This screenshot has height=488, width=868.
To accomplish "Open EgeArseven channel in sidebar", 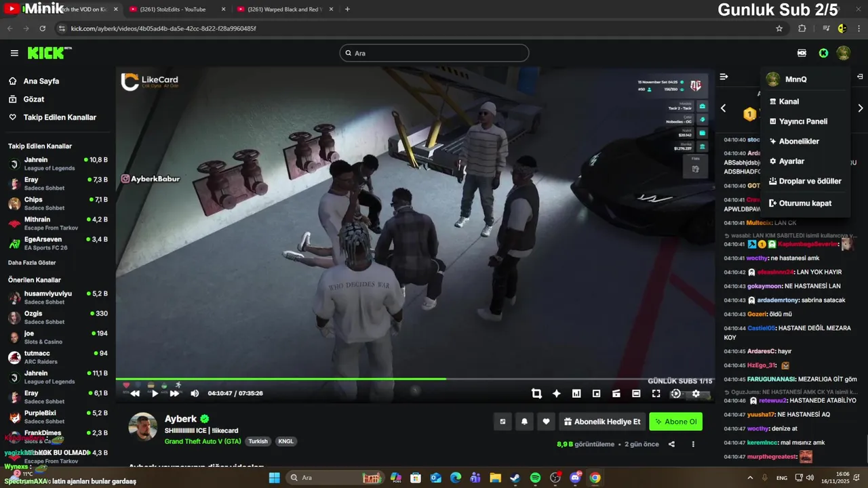I will [x=58, y=243].
